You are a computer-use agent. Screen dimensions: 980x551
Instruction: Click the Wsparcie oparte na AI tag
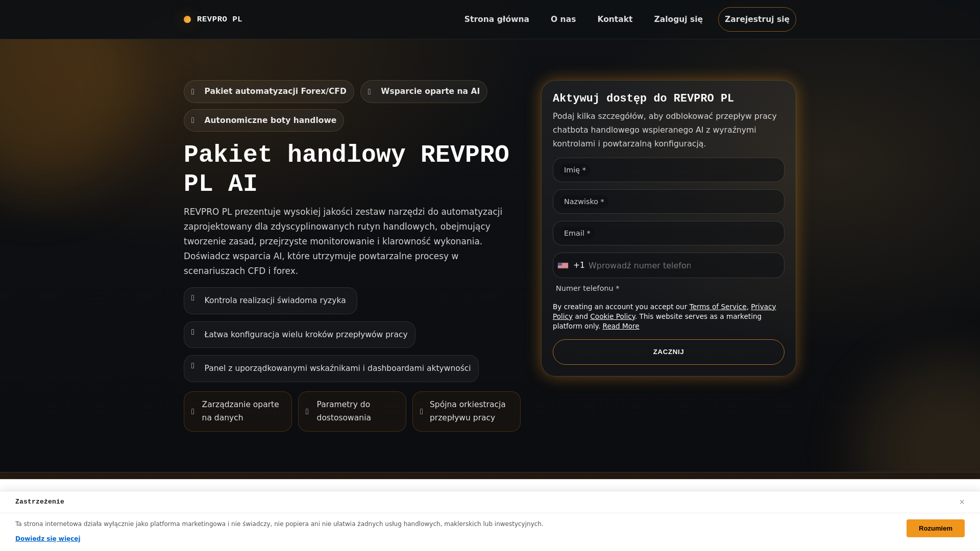[x=424, y=91]
